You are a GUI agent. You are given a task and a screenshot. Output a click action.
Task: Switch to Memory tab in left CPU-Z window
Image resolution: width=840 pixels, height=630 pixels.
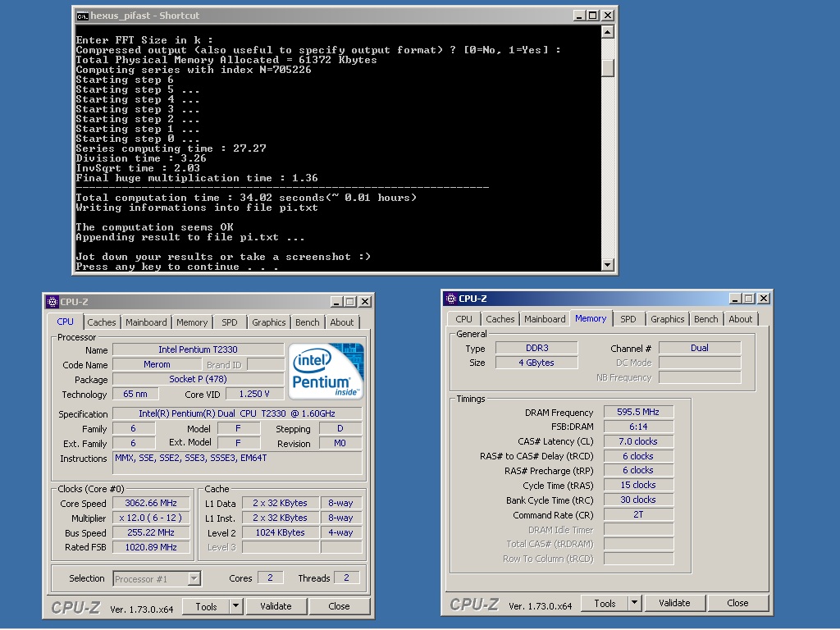coord(192,322)
